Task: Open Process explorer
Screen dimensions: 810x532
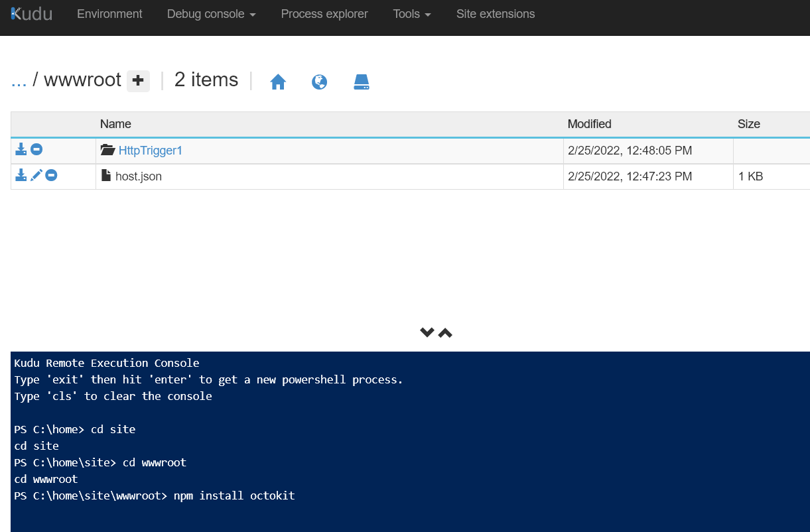Action: pyautogui.click(x=324, y=14)
